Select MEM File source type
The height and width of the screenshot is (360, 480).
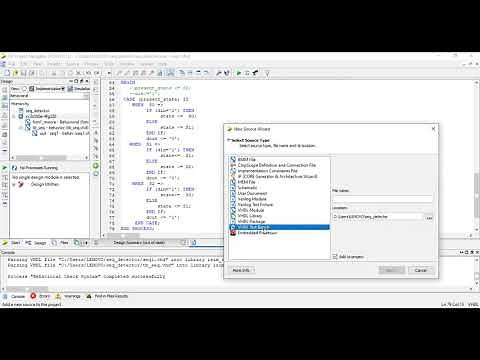[247, 182]
